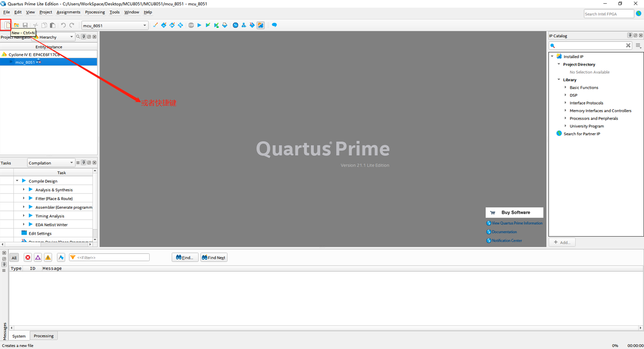This screenshot has height=349, width=644.
Task: Clear the IP Catalog search with X
Action: (x=628, y=46)
